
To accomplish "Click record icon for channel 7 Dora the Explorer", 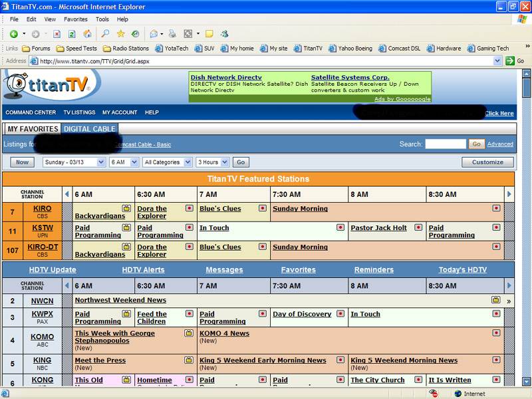I will point(190,208).
